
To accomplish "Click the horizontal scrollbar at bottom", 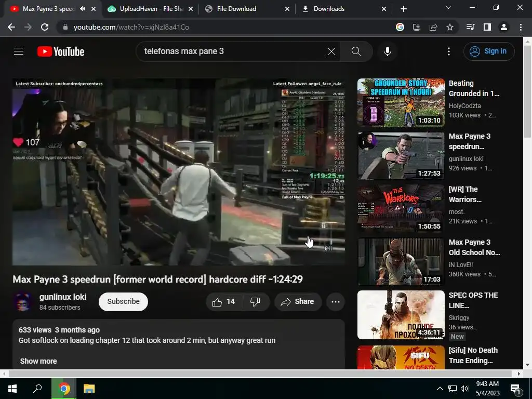I will [260, 374].
